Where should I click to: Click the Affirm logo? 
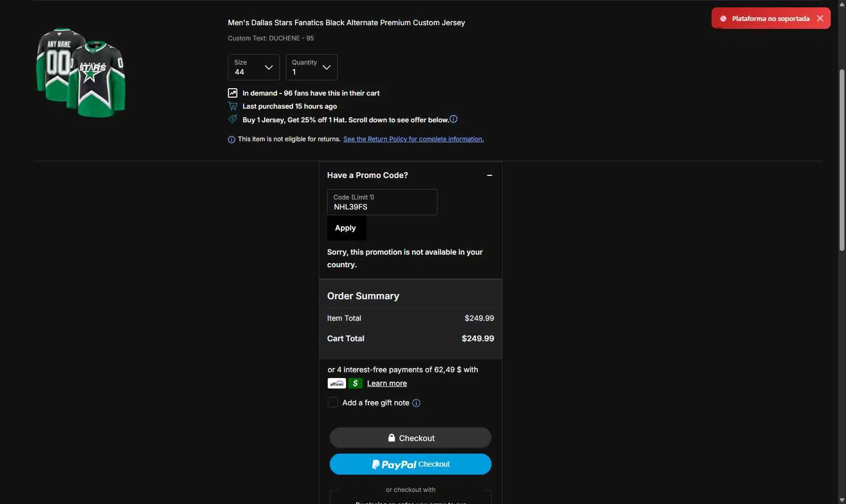(337, 383)
